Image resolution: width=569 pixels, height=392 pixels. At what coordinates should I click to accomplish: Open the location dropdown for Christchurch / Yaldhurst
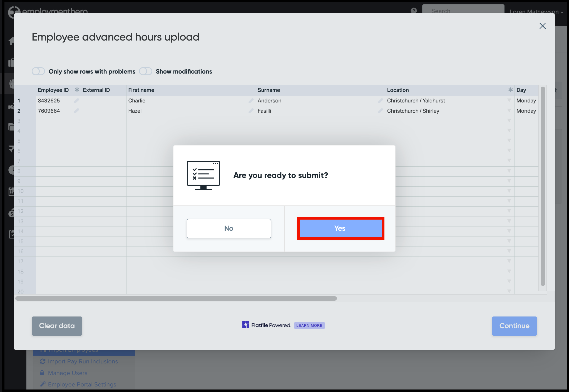509,100
